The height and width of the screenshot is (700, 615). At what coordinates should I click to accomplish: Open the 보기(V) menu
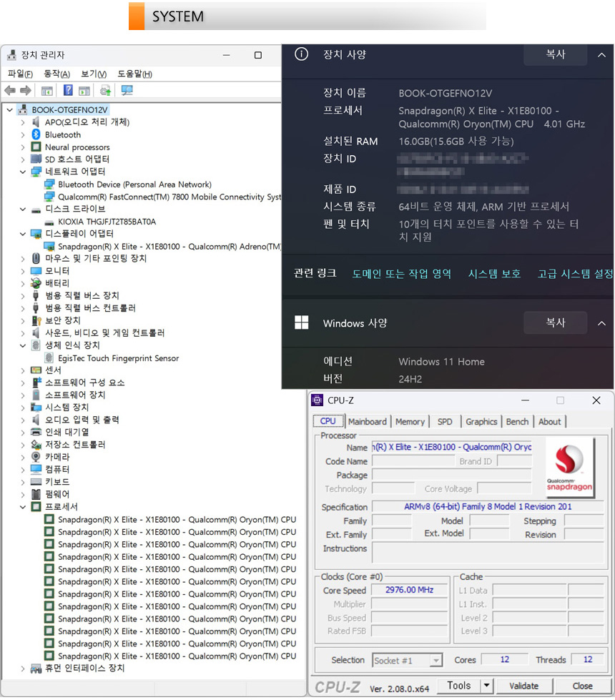pyautogui.click(x=93, y=74)
